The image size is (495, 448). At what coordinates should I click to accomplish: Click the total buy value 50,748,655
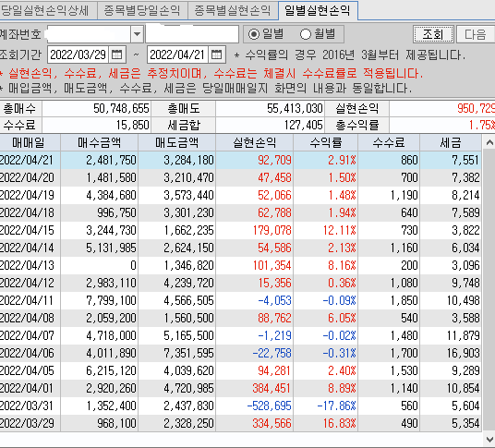[121, 109]
